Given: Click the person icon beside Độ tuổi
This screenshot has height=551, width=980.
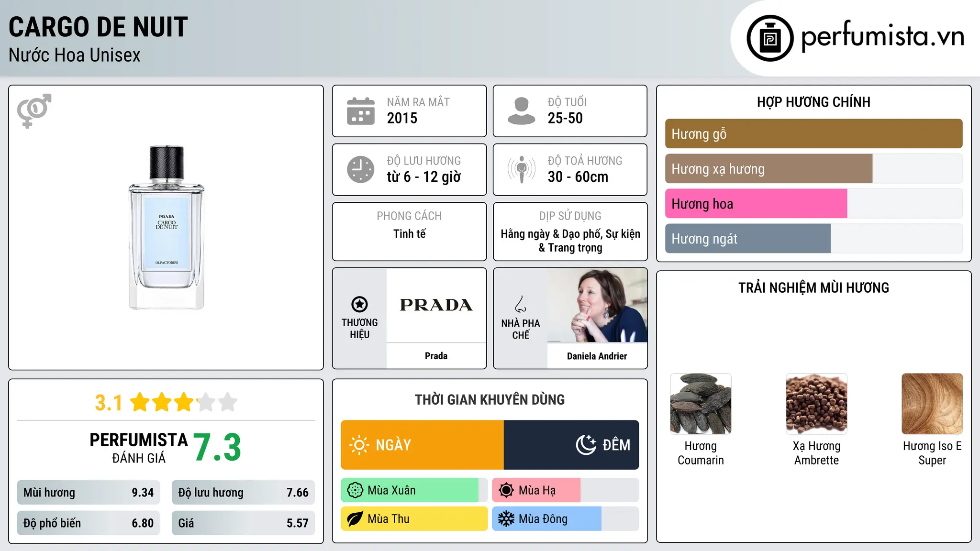Looking at the screenshot, I should (522, 111).
